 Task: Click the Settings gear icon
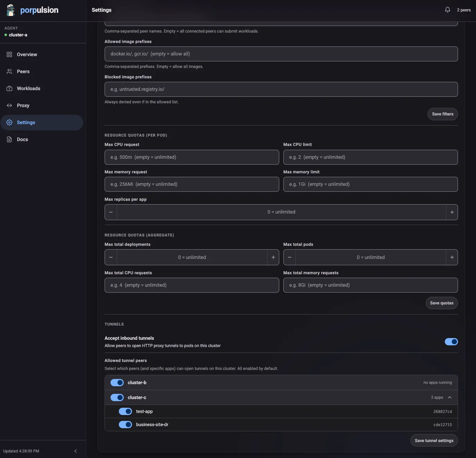9,122
